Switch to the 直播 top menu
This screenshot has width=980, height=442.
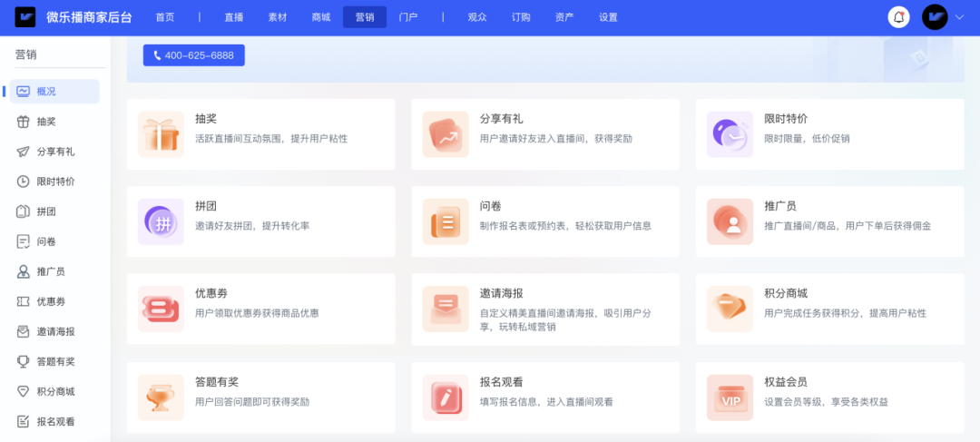[234, 17]
